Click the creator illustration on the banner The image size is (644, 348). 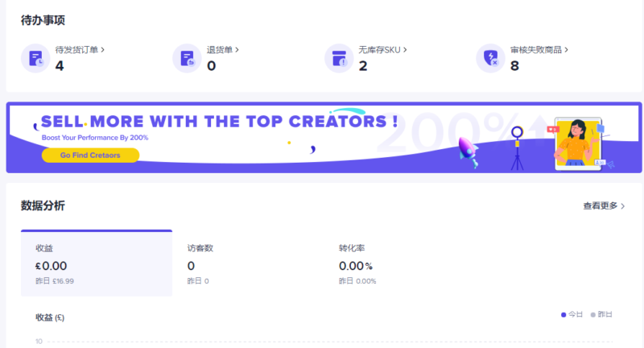[x=576, y=145]
